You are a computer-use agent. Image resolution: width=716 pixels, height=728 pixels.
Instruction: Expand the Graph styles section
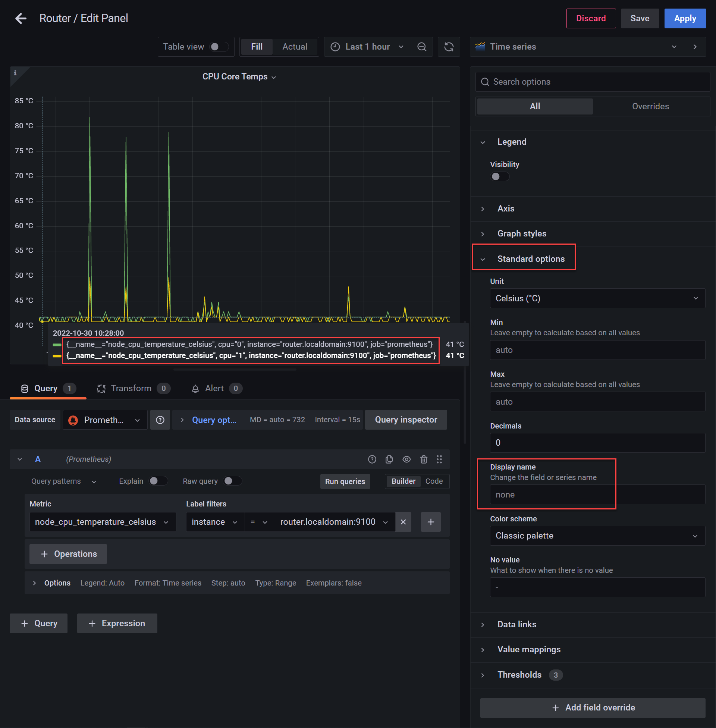[x=522, y=233]
